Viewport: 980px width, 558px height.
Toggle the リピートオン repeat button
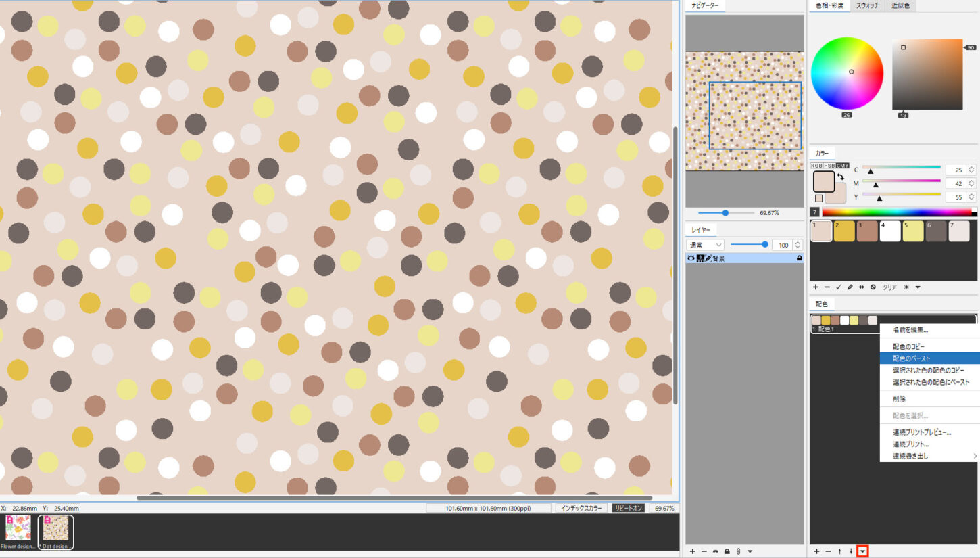tap(628, 508)
